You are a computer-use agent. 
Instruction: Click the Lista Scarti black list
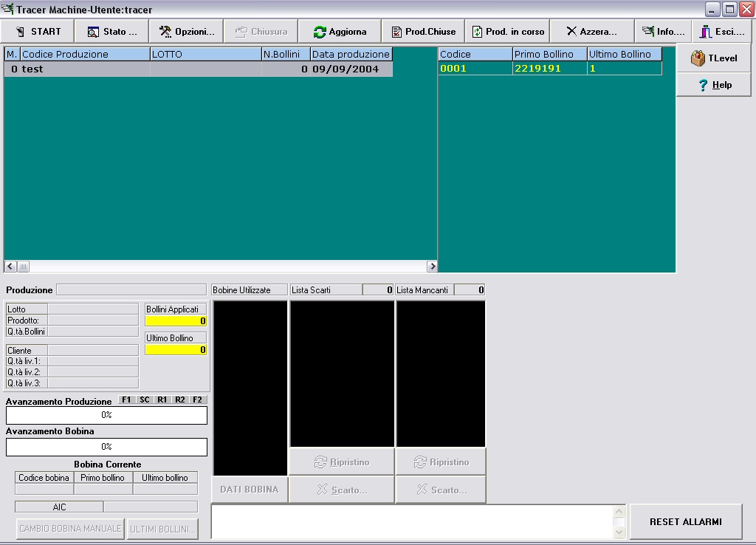[x=342, y=374]
